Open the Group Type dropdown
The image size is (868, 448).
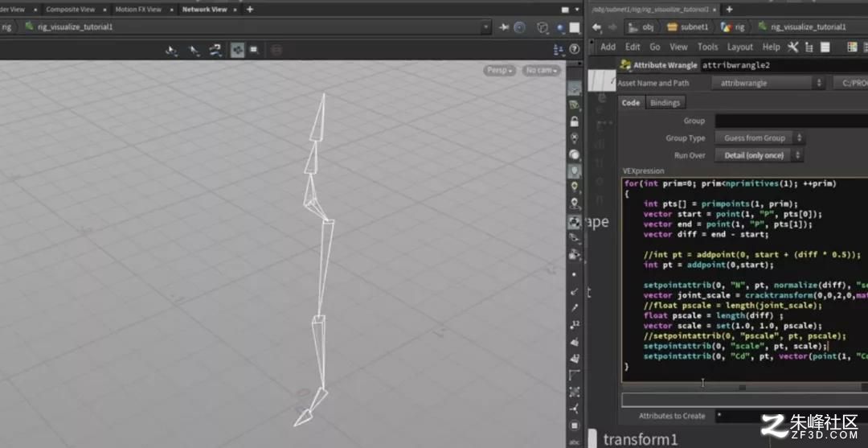[759, 138]
